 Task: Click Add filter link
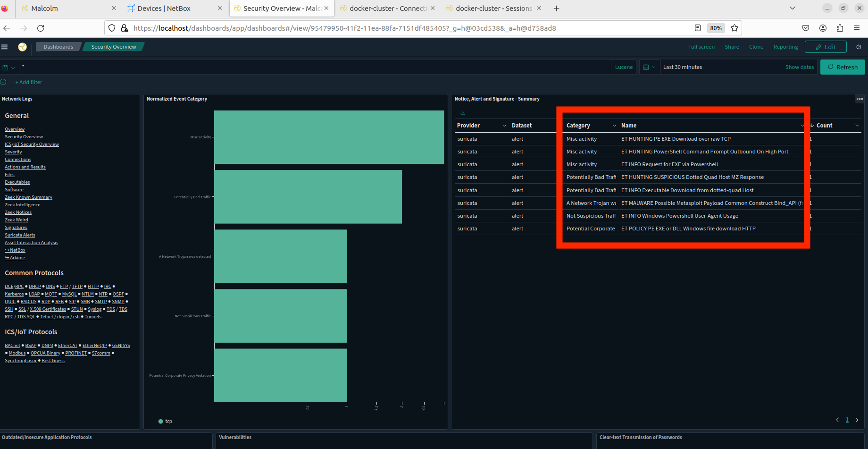click(x=29, y=82)
